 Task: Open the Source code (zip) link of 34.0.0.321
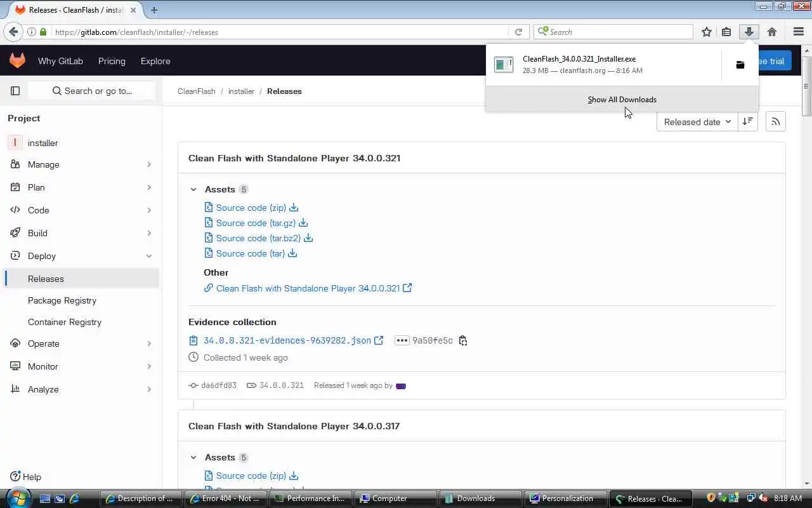251,208
